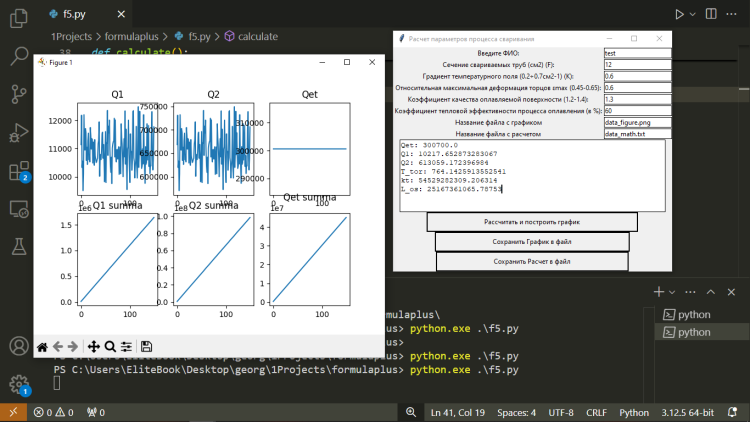Select second python terminal in terminal list
The height and width of the screenshot is (422, 750).
[x=694, y=331]
